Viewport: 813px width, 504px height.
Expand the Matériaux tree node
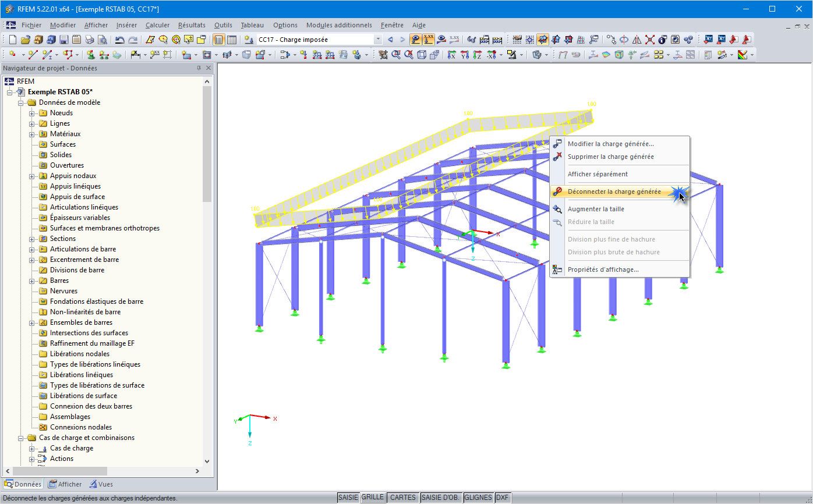tap(32, 134)
